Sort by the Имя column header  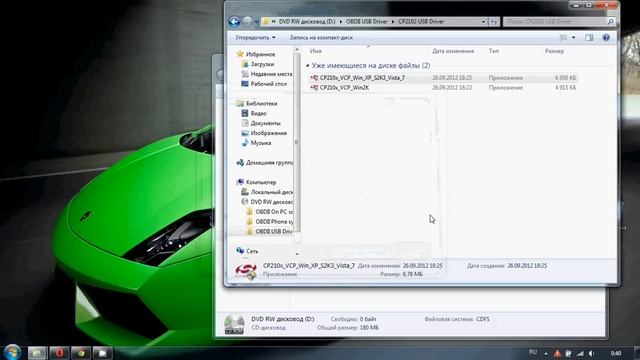[x=316, y=51]
